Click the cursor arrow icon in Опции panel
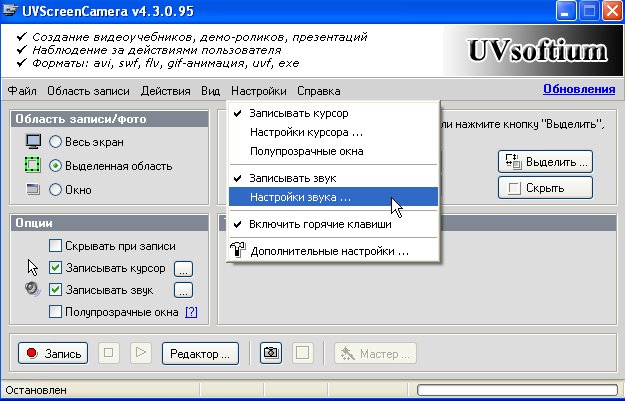The image size is (625, 401). coord(33,267)
